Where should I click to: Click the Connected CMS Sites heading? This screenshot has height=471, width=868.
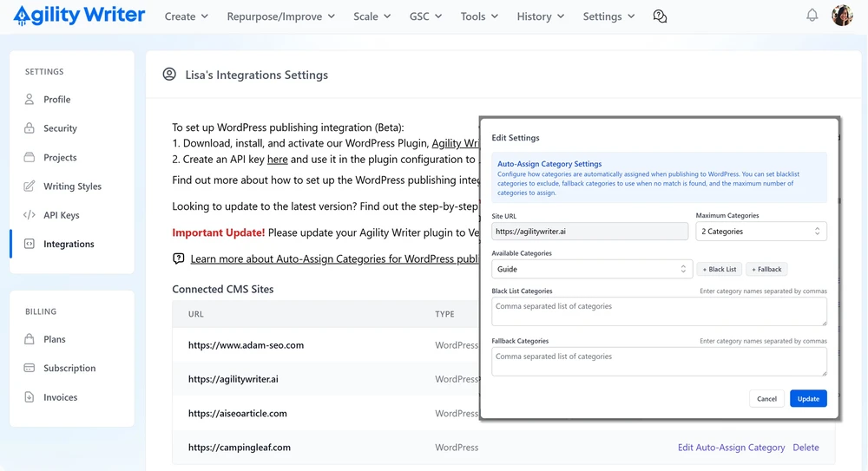[222, 289]
